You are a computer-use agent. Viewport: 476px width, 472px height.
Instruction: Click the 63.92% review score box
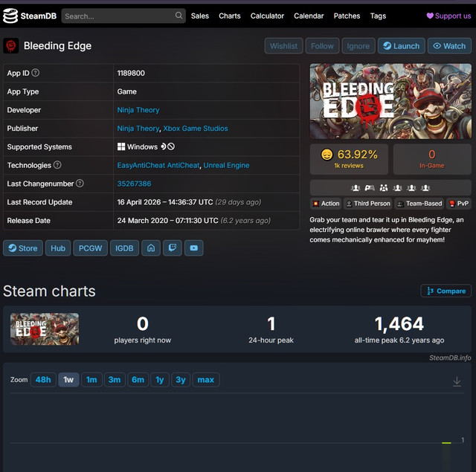[349, 159]
